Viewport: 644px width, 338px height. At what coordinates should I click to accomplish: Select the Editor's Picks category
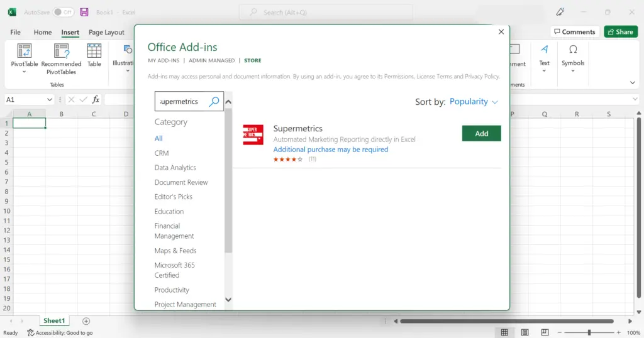(174, 197)
